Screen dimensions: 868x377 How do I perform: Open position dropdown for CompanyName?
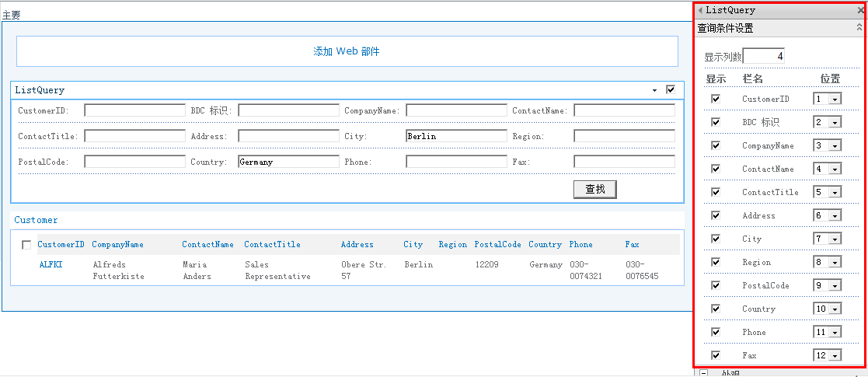point(827,145)
